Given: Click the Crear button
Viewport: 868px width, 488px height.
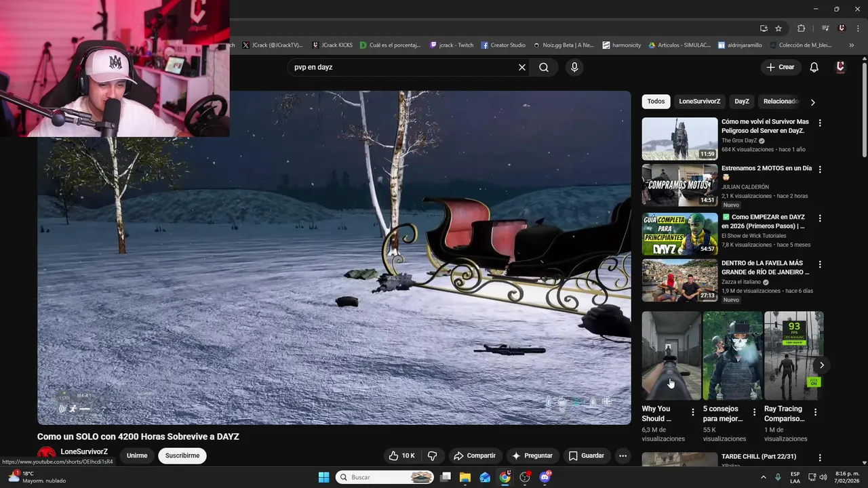Looking at the screenshot, I should 780,67.
